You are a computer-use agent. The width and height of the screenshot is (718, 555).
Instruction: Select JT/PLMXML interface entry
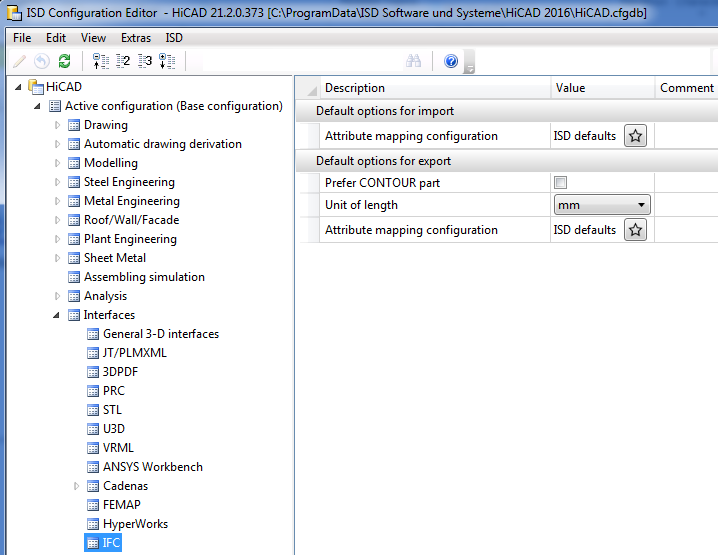(135, 353)
